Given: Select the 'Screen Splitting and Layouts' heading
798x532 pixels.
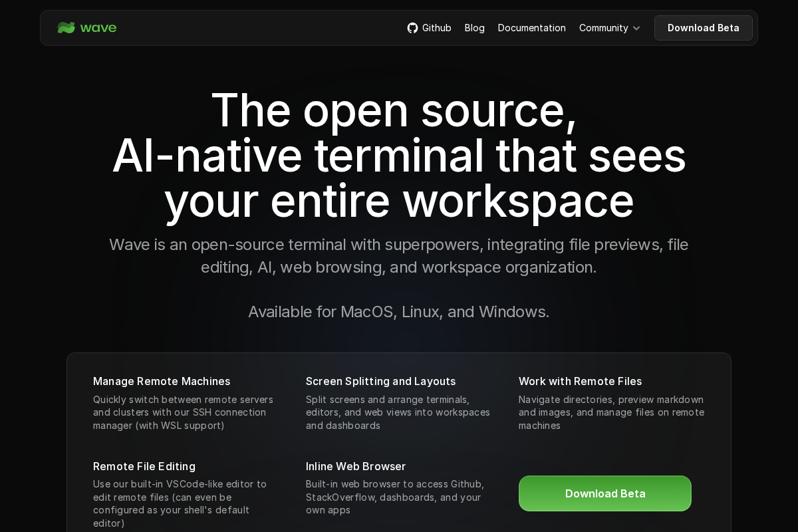Looking at the screenshot, I should click(x=381, y=381).
